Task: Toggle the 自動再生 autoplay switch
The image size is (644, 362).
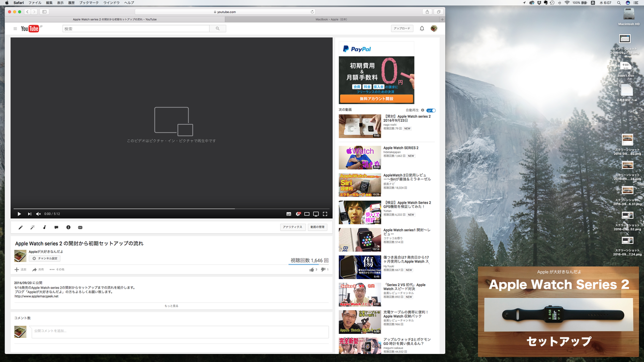Action: [431, 110]
